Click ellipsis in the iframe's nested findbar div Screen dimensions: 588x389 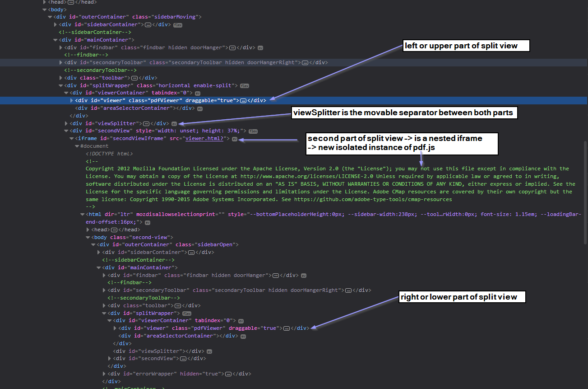pyautogui.click(x=276, y=275)
